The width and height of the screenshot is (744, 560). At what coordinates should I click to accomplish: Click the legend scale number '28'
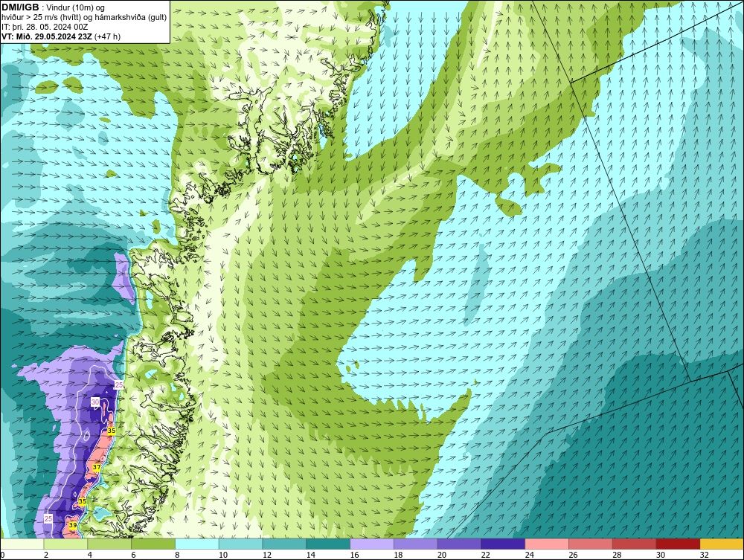pos(617,555)
